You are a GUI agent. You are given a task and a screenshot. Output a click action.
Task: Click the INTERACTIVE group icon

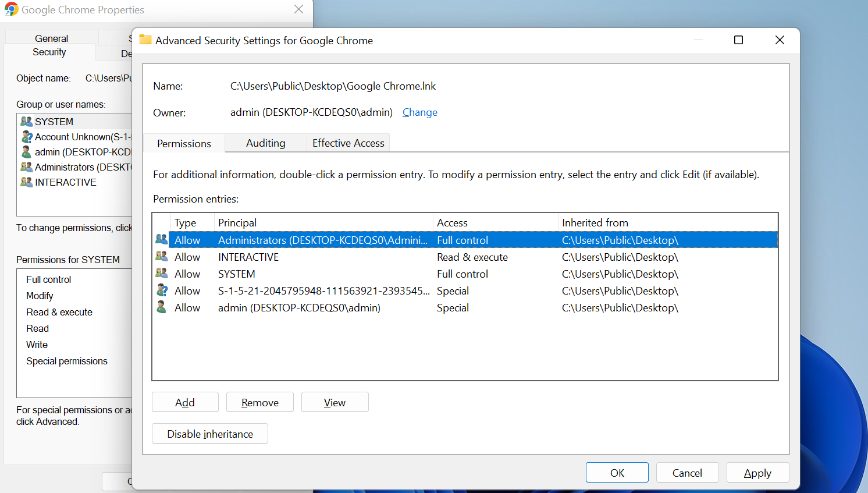161,256
